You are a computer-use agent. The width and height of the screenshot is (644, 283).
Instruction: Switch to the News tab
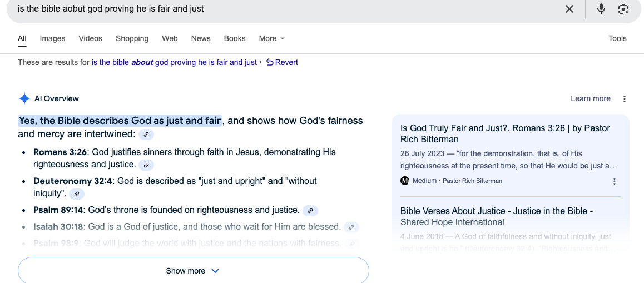201,38
